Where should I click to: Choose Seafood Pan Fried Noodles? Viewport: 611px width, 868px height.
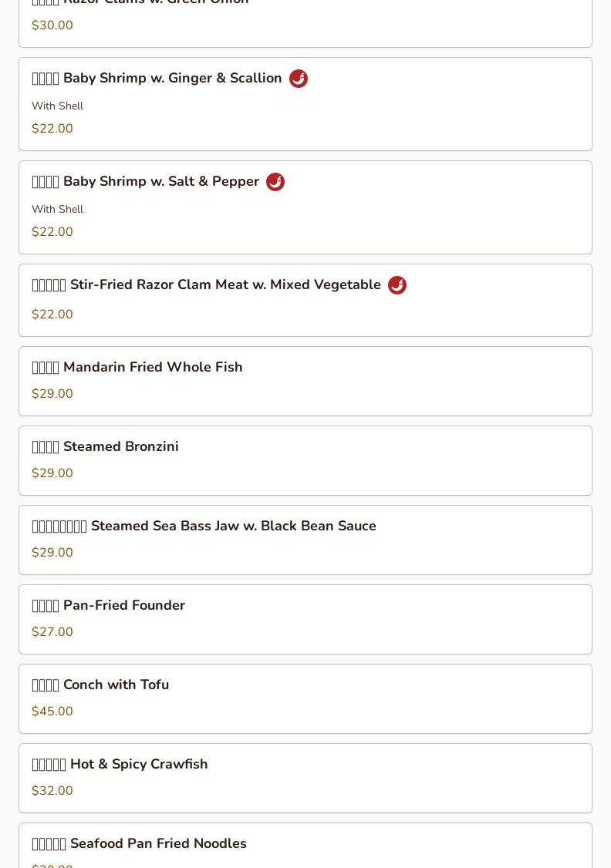tap(305, 846)
